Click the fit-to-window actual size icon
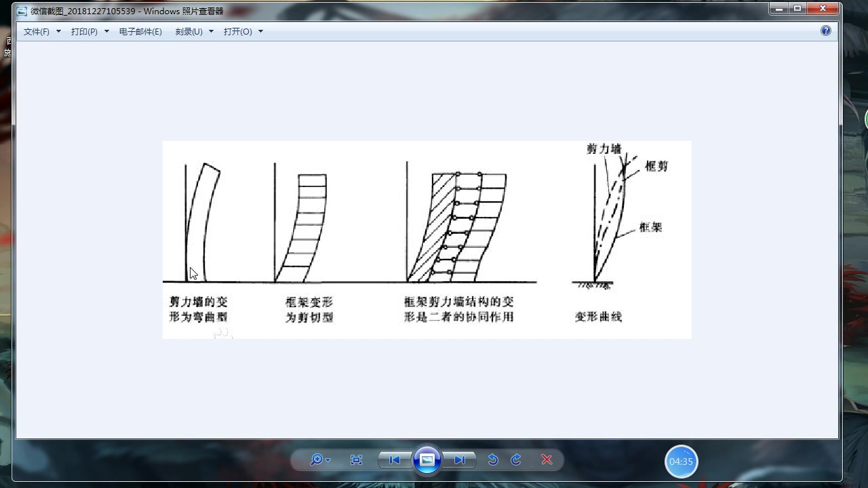The width and height of the screenshot is (868, 488). [356, 460]
